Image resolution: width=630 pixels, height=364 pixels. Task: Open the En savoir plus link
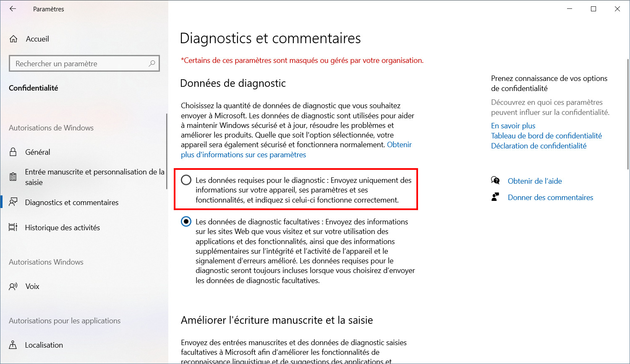tap(513, 126)
